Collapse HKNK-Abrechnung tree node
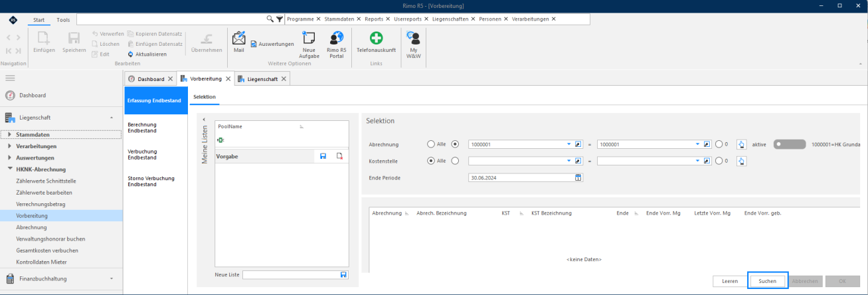The height and width of the screenshot is (295, 868). pos(10,169)
